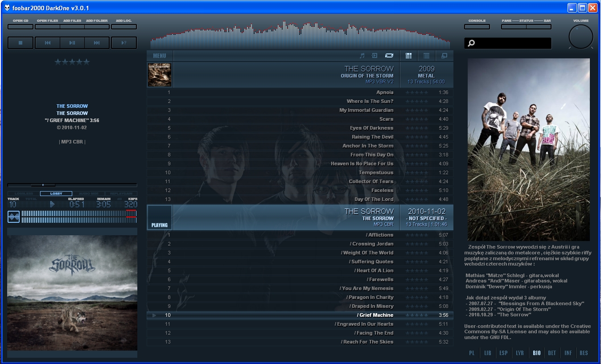Click Origin Of The Storm album thumbnail
The height and width of the screenshot is (364, 601).
160,74
